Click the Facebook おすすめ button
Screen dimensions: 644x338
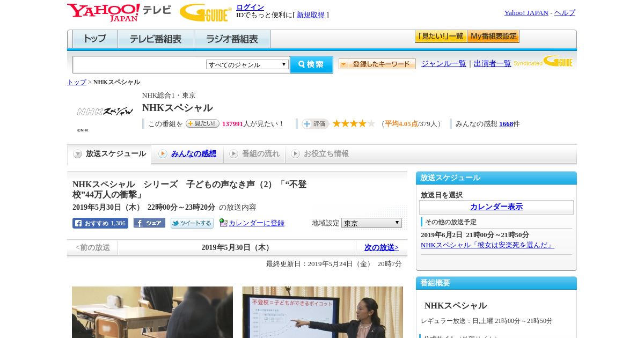(100, 223)
